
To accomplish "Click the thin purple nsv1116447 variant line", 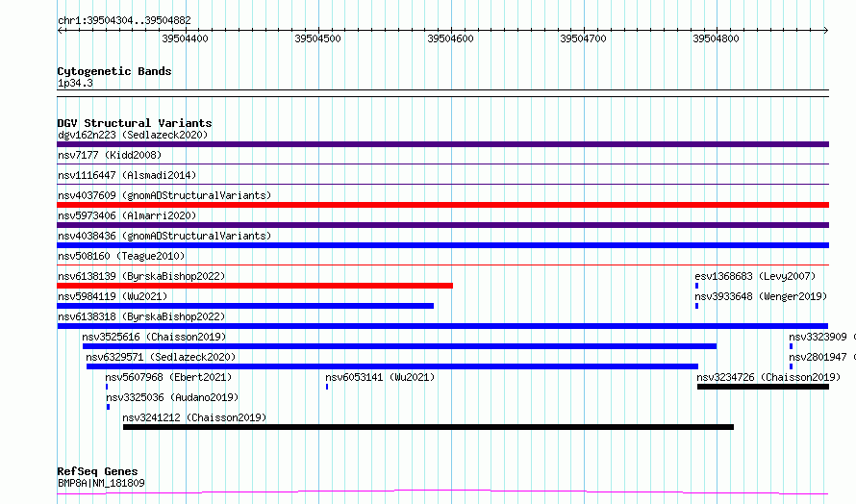I will (442, 185).
